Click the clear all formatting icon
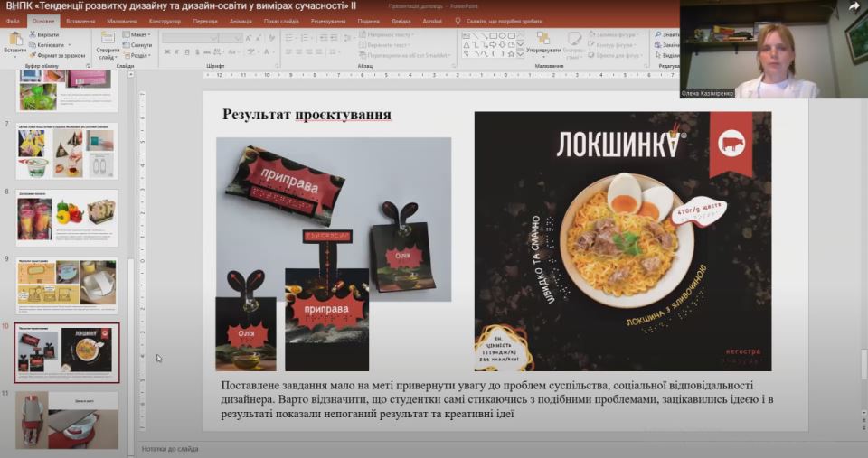This screenshot has height=458, width=868. coord(271,38)
